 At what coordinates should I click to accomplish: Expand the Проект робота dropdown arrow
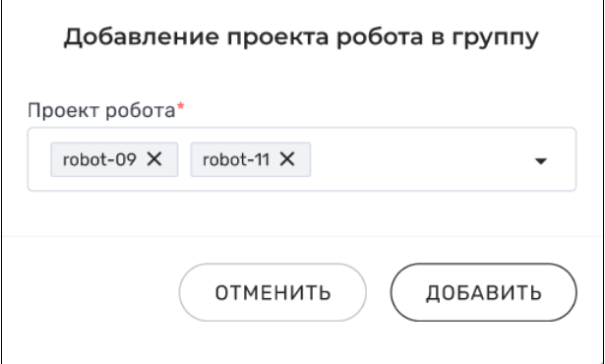point(540,160)
